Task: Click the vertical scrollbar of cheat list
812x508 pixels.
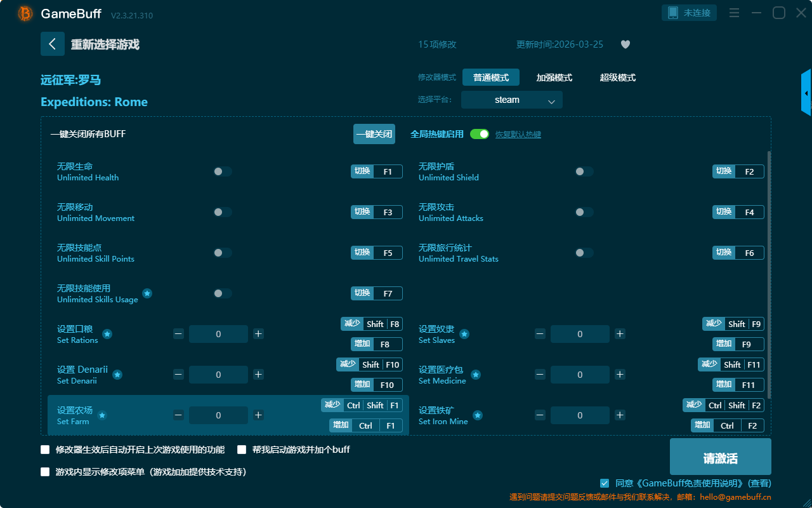Action: point(769,273)
